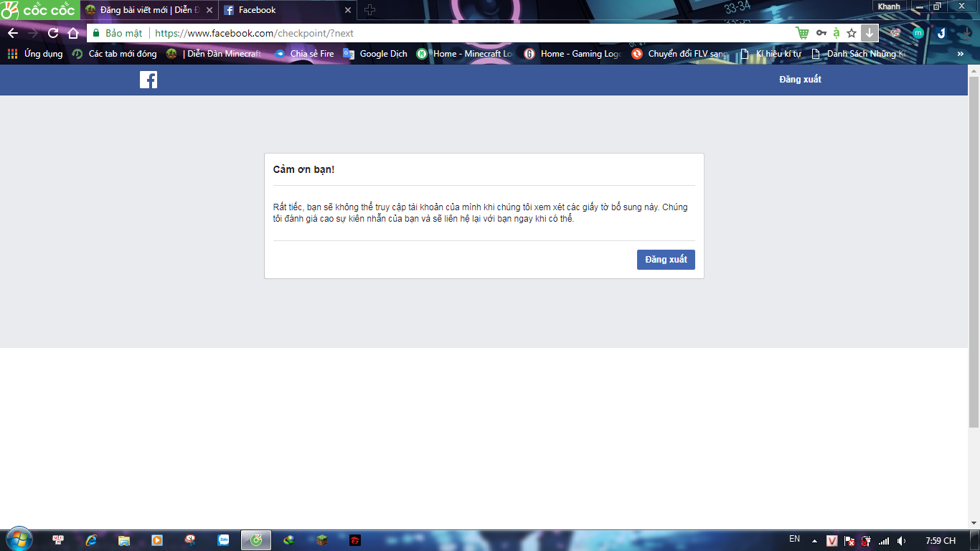Click the volume speaker tray icon
This screenshot has width=980, height=551.
click(x=901, y=541)
